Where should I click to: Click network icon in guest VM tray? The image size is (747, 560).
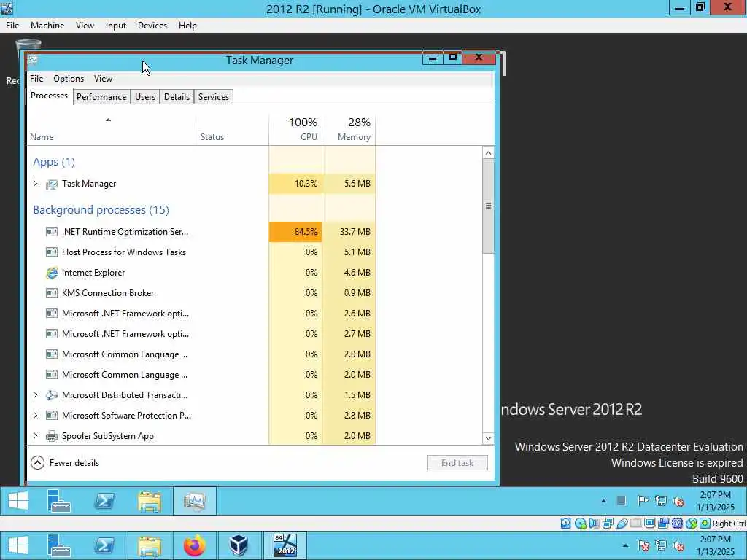(660, 500)
